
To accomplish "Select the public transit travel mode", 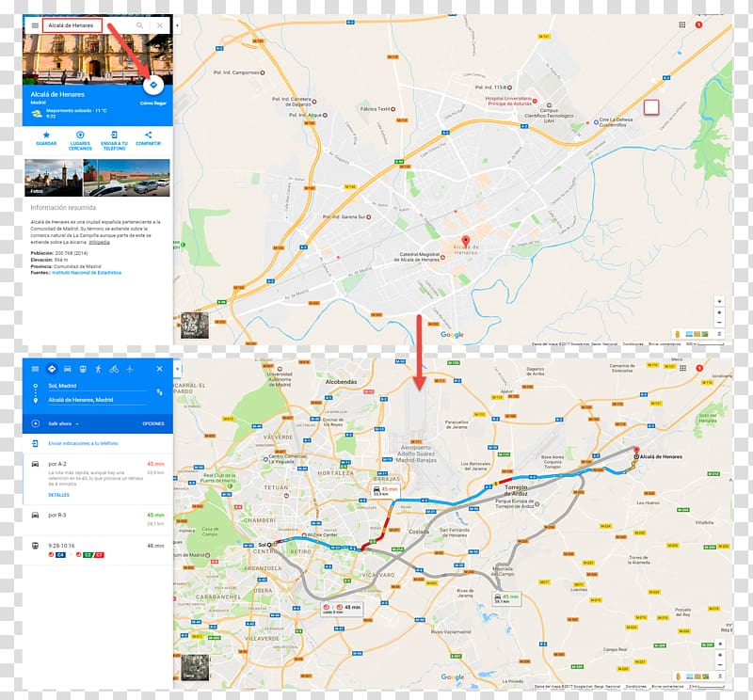I will (83, 369).
